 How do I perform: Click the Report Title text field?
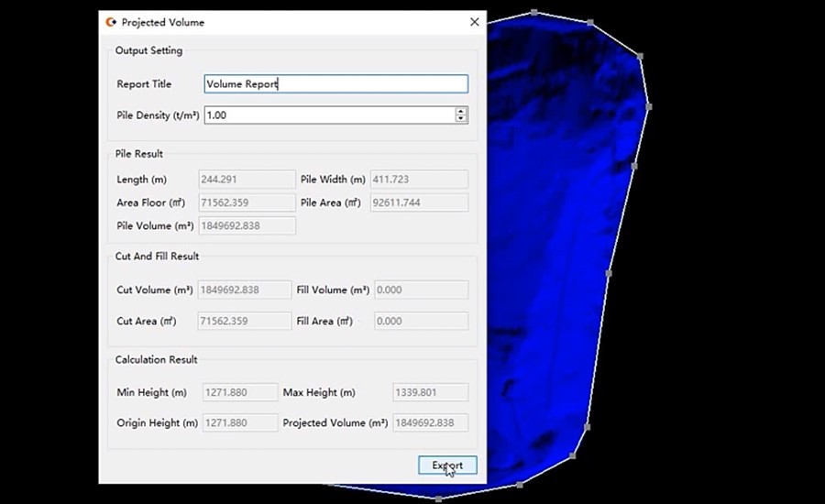[335, 84]
